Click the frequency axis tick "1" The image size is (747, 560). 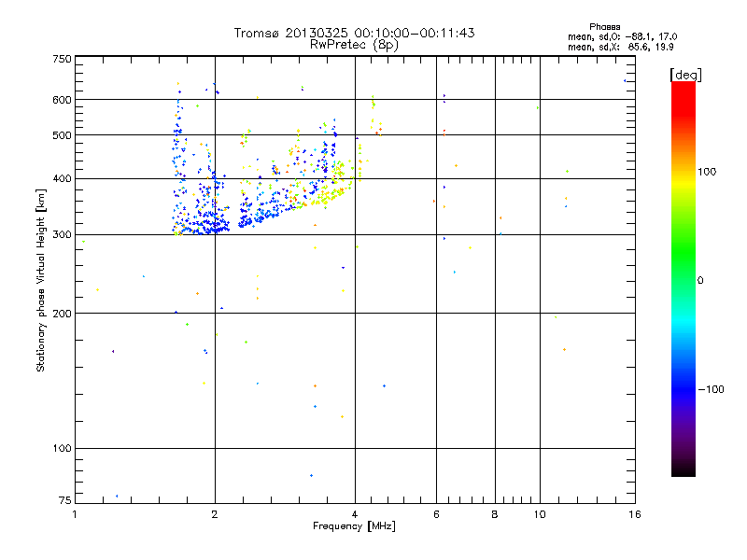click(x=75, y=514)
